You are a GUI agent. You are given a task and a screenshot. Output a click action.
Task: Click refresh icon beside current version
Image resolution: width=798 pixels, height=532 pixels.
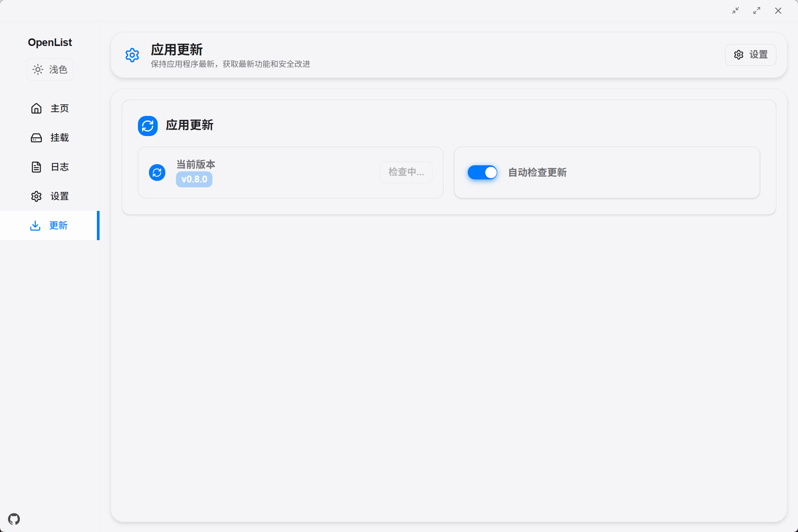(157, 173)
